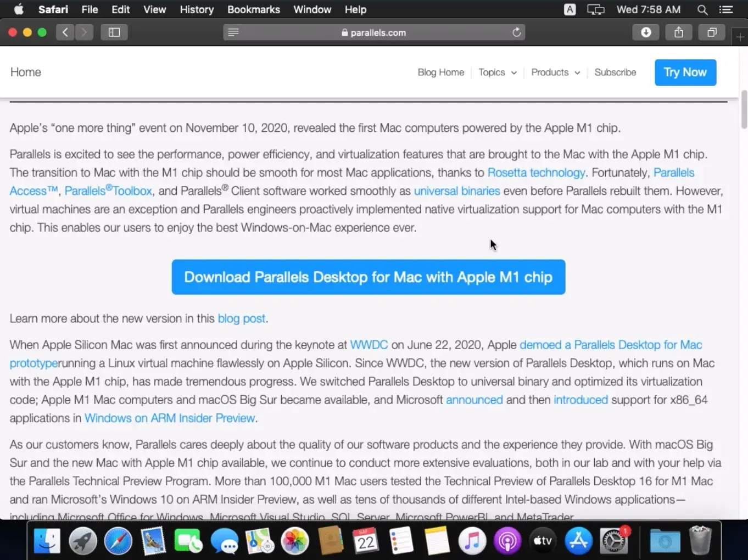This screenshot has height=560, width=748.
Task: Open the WWDC link
Action: (x=369, y=345)
